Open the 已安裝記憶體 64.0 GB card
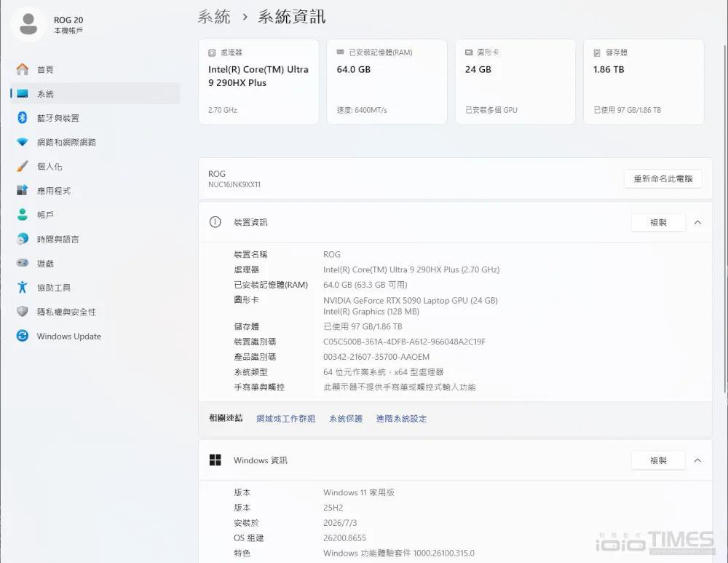The height and width of the screenshot is (563, 728). tap(387, 82)
